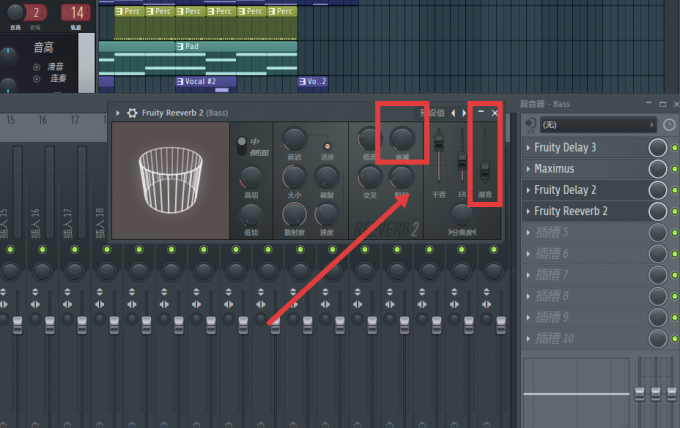
Task: Toggle the green LED of 插槽 5
Action: pos(674,233)
